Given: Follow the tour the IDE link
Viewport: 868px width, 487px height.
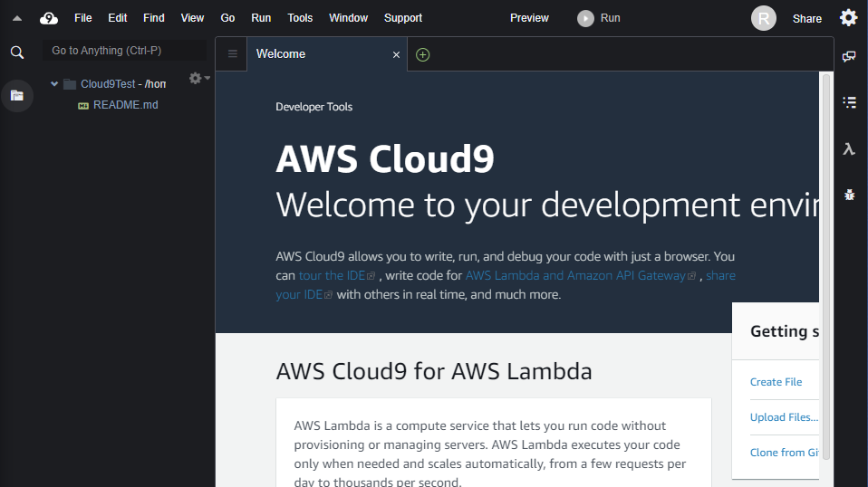Looking at the screenshot, I should [x=336, y=275].
